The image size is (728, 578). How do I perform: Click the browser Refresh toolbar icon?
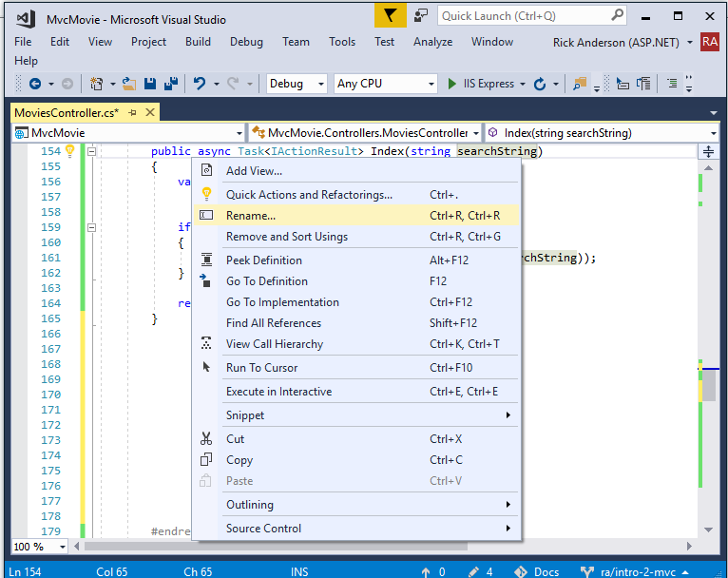pos(540,84)
